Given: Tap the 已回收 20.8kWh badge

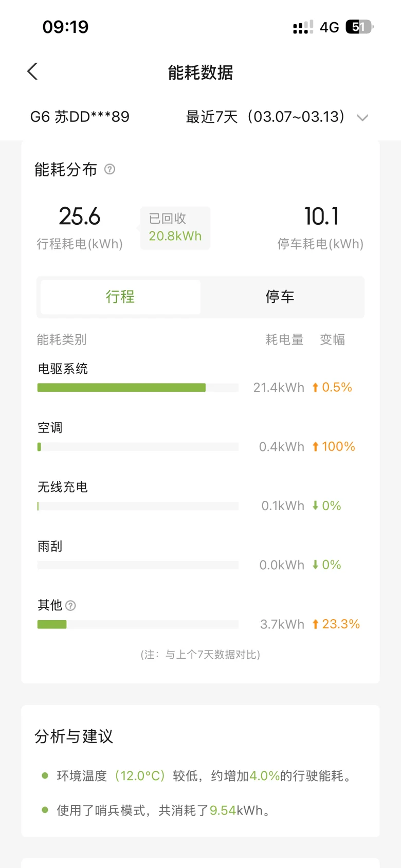Looking at the screenshot, I should click(x=175, y=228).
